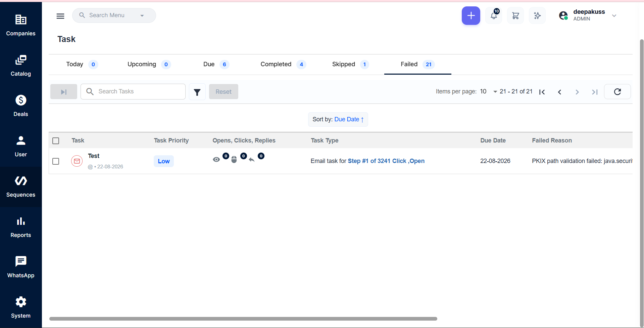Image resolution: width=644 pixels, height=328 pixels.
Task: Open the shopping cart icon
Action: pos(515,15)
